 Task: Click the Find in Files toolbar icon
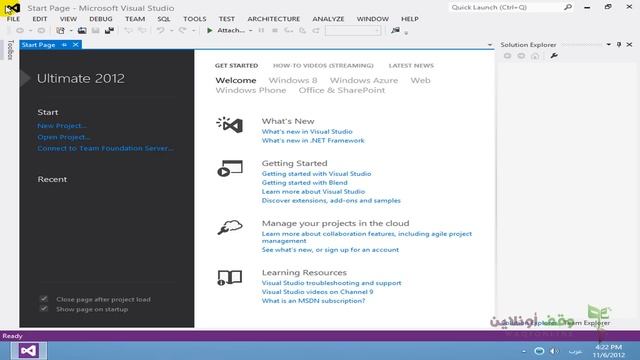pyautogui.click(x=395, y=30)
